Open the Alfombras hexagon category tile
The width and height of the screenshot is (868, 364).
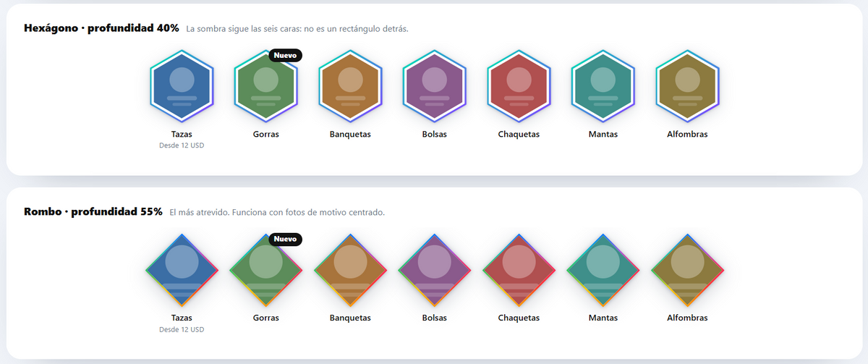pyautogui.click(x=687, y=86)
